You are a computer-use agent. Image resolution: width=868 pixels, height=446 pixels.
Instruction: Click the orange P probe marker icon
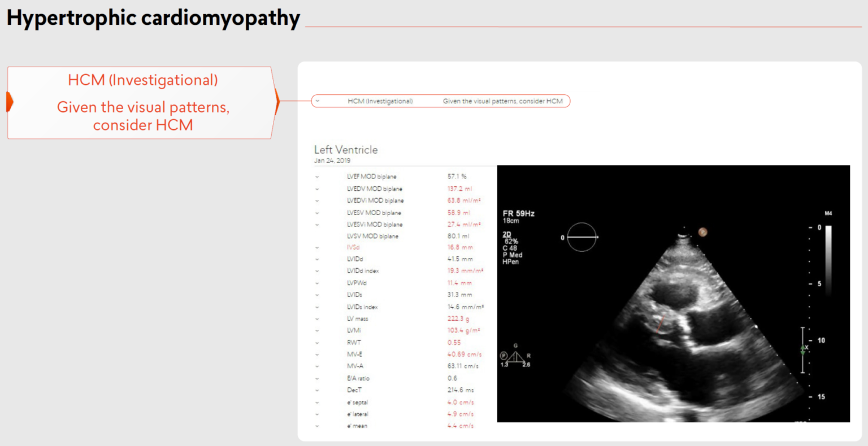point(702,231)
